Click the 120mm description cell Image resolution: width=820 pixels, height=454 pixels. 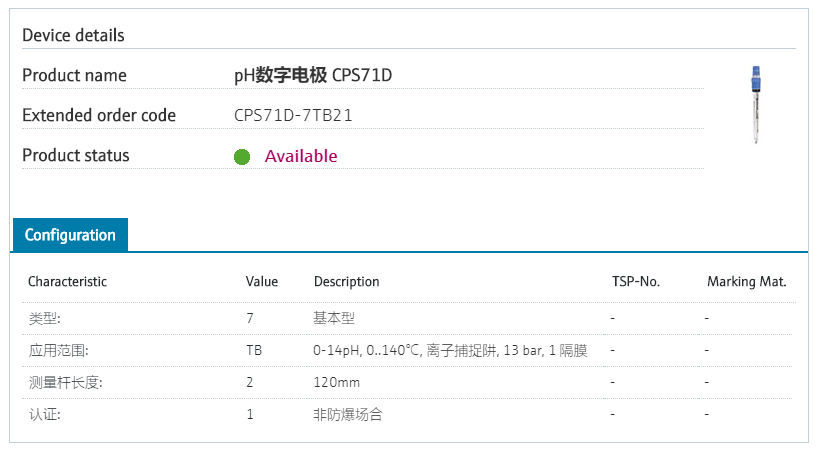pyautogui.click(x=336, y=382)
